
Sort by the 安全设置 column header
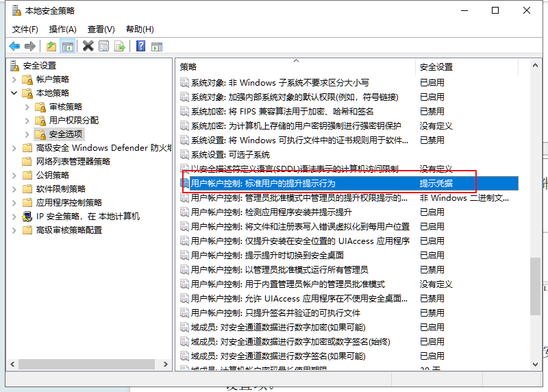click(467, 66)
